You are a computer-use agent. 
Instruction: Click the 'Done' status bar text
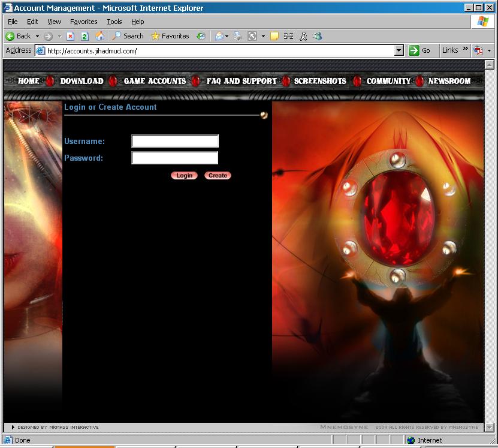[x=23, y=440]
